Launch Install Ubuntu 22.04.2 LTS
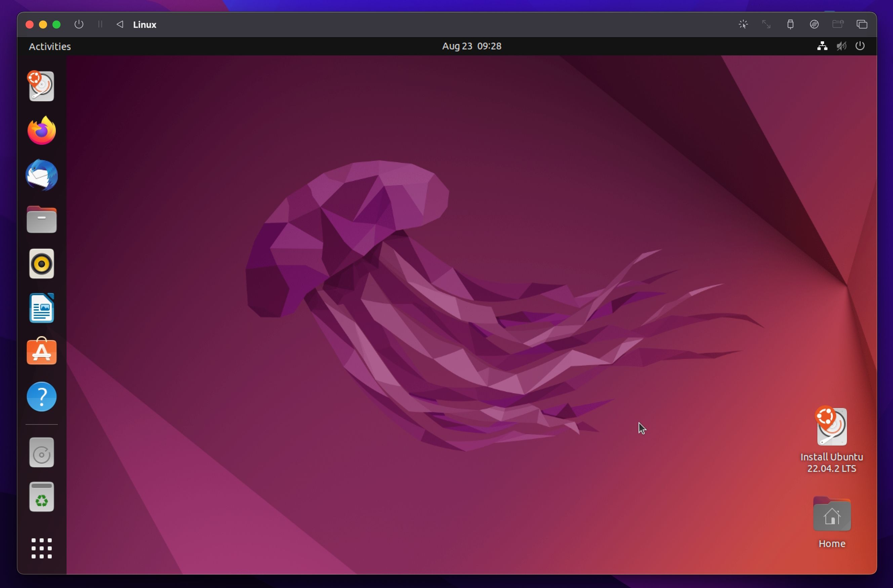Image resolution: width=893 pixels, height=588 pixels. point(831,427)
